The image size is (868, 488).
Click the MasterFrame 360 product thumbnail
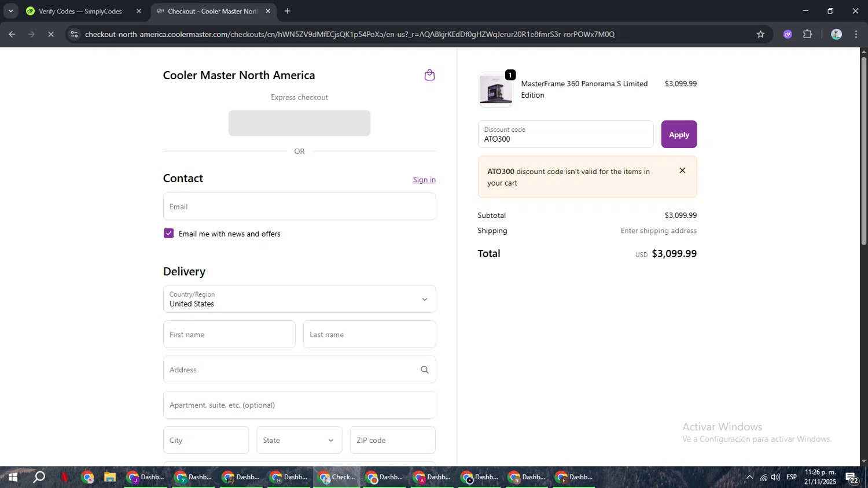point(496,90)
